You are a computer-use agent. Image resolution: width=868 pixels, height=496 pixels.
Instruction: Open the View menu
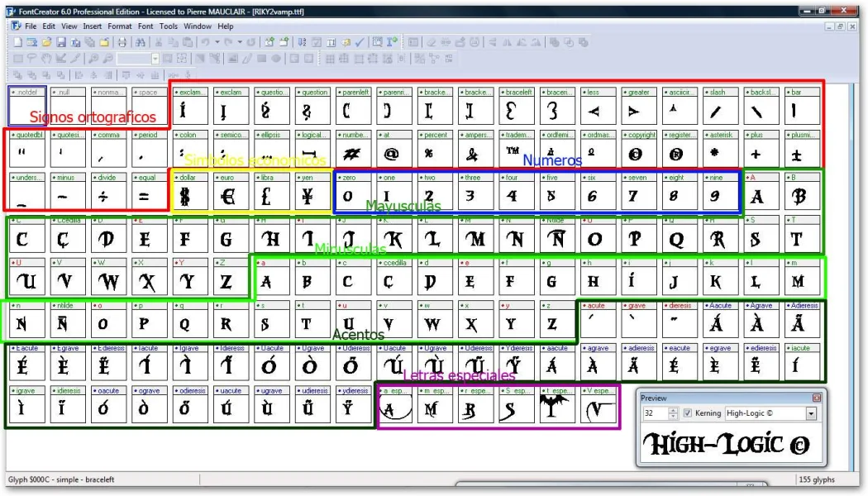(x=69, y=26)
